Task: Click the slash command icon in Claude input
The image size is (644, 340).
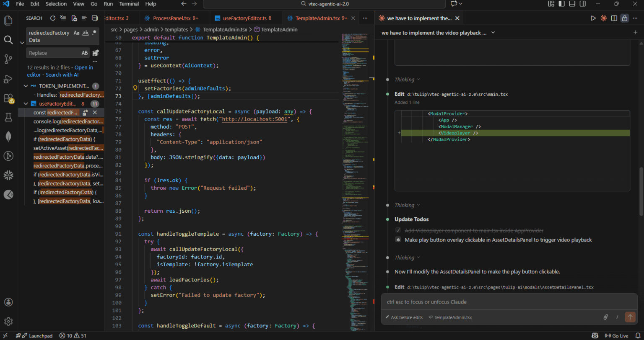Action: (617, 317)
